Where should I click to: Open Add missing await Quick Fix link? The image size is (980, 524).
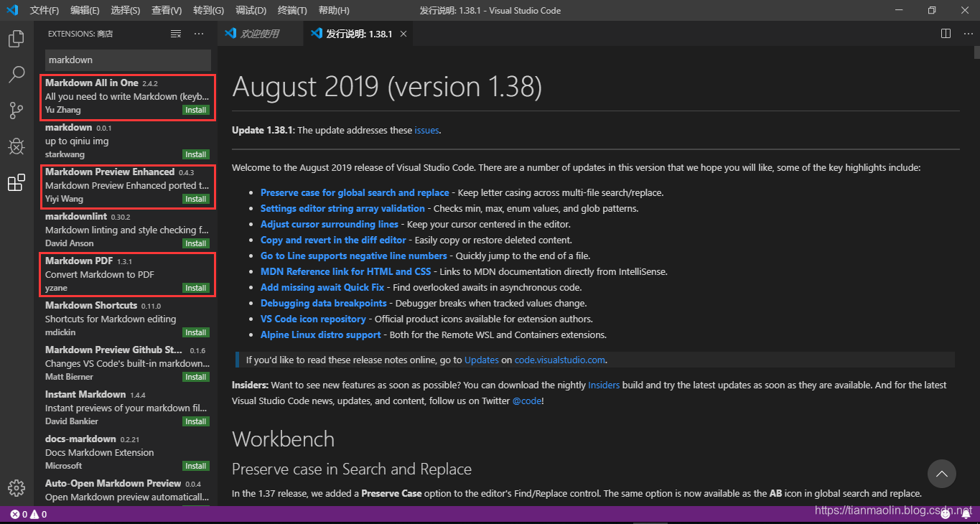point(322,287)
